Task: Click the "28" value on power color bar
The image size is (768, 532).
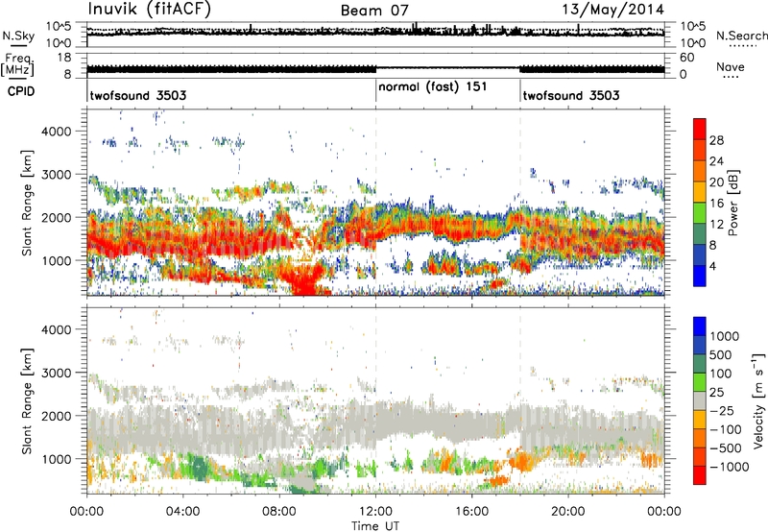Action: click(716, 140)
